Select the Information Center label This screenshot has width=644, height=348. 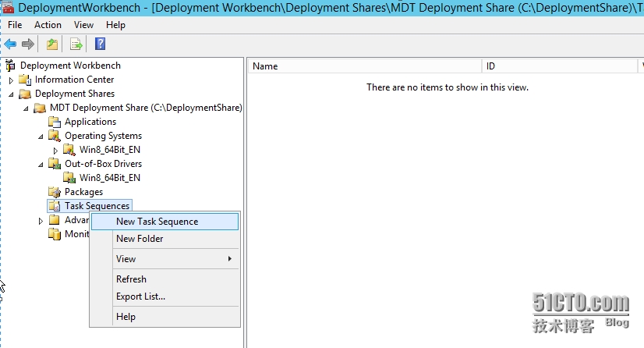(x=74, y=80)
